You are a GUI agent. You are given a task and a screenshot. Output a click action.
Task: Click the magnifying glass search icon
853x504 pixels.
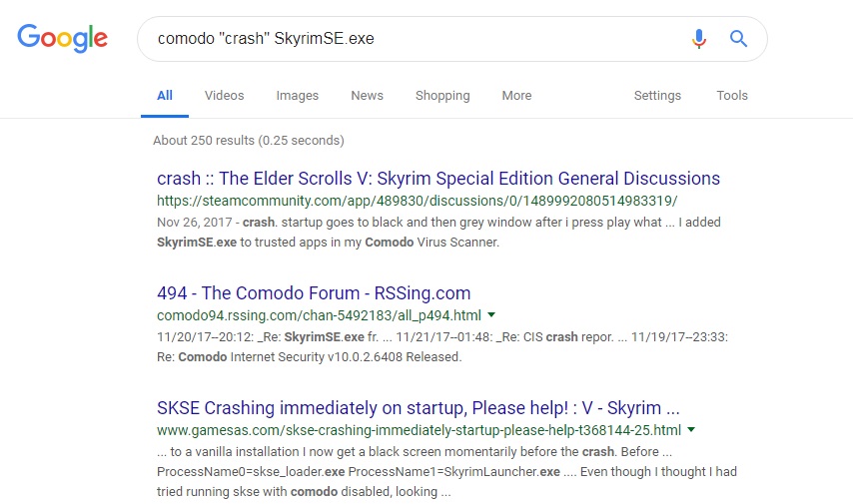(738, 39)
